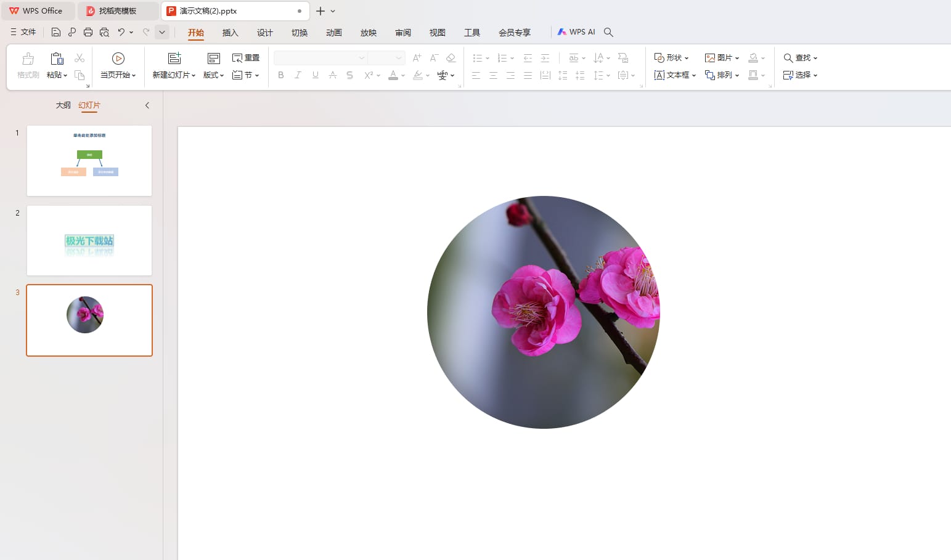Click the Decrease Font Size icon

tap(434, 58)
